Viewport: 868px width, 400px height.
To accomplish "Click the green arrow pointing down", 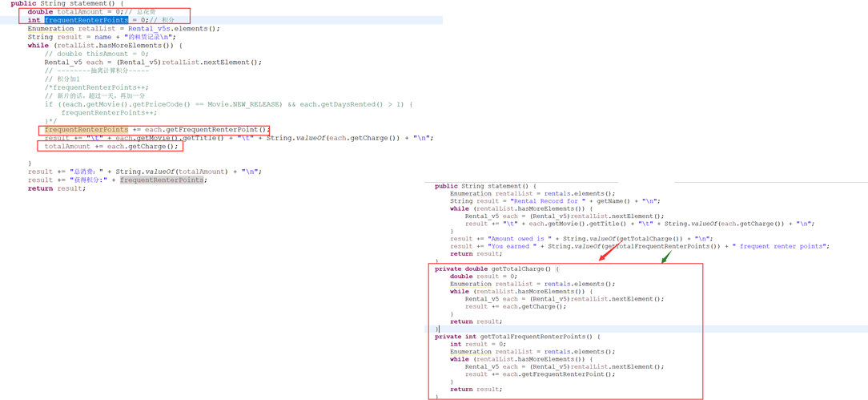I will point(666,257).
